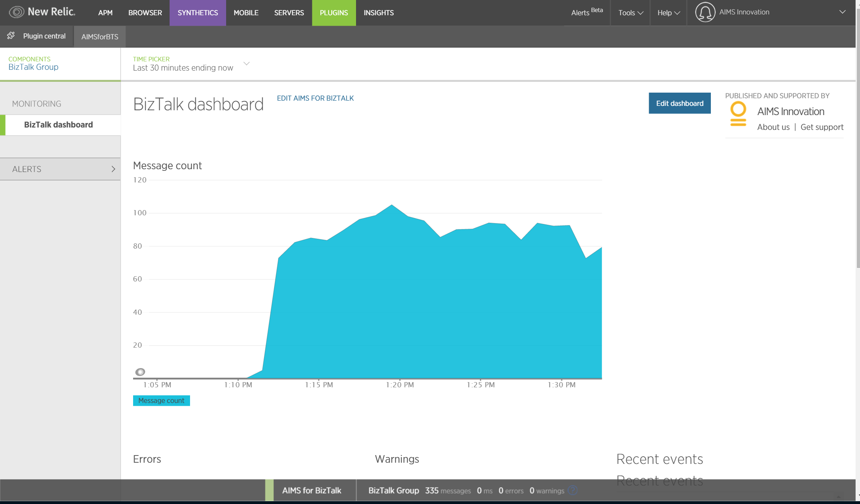Image resolution: width=860 pixels, height=504 pixels.
Task: Click the AIMS Innovation lightbulb logo
Action: point(738,113)
